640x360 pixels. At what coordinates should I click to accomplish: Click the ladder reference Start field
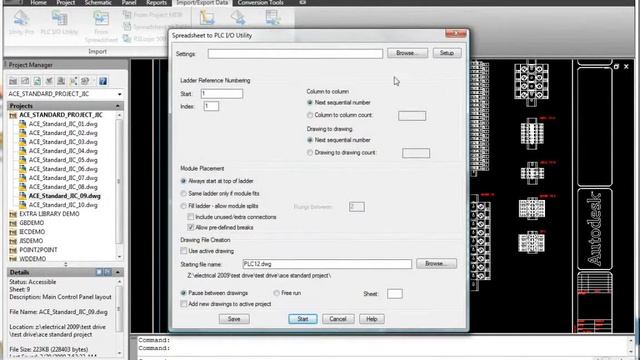tap(222, 94)
